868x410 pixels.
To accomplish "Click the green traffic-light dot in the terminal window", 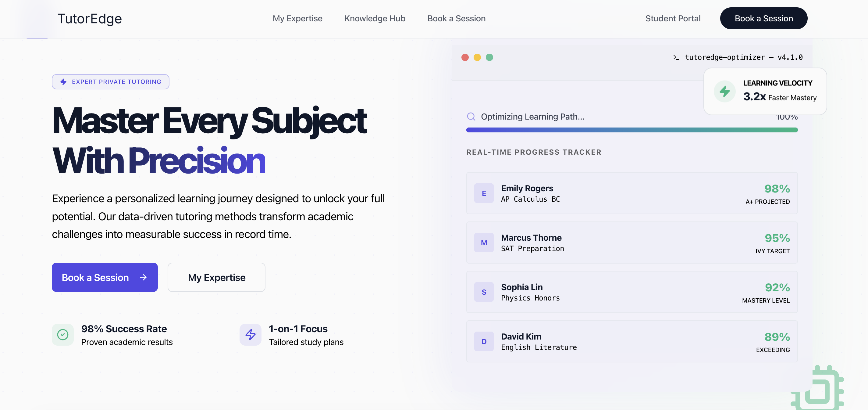I will pyautogui.click(x=489, y=57).
